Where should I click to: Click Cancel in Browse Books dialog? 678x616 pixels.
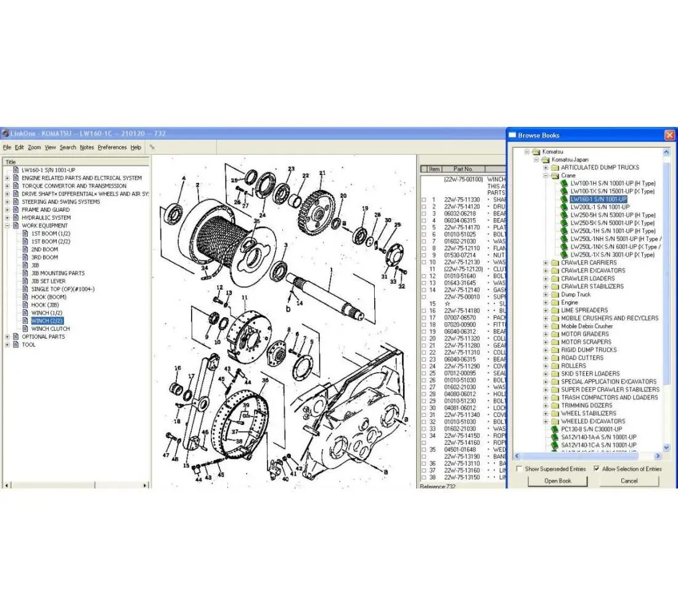[x=629, y=481]
